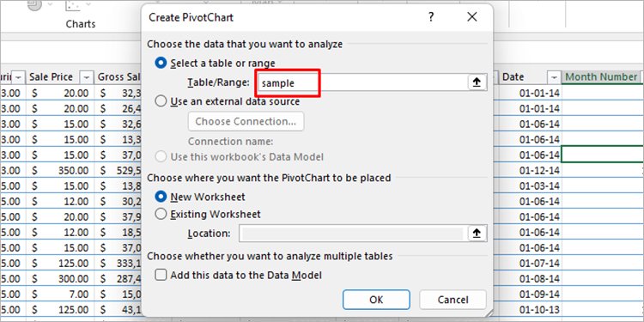Open filter dropdown left of Sale Price
Viewport: 644px width, 322px height.
(x=19, y=76)
